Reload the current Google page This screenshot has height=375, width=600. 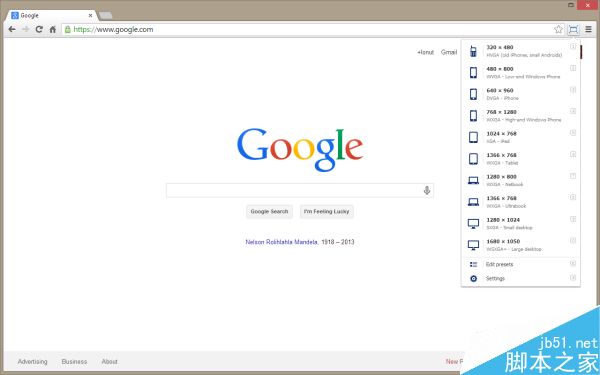pos(39,29)
